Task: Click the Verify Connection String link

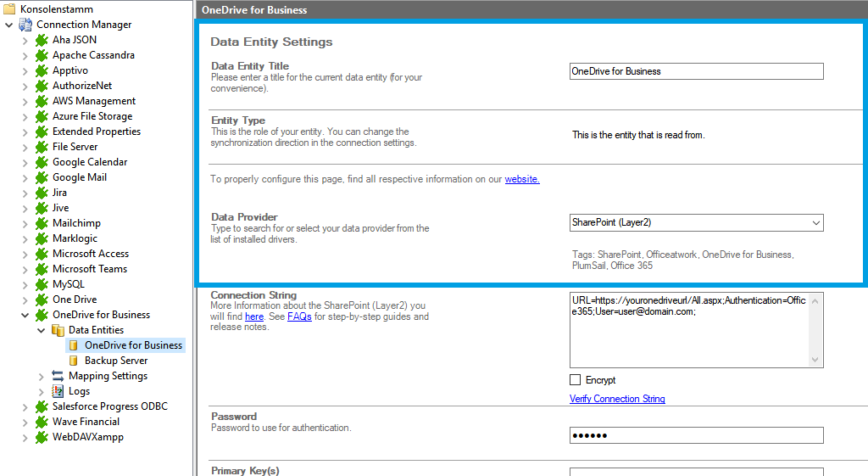Action: point(617,399)
